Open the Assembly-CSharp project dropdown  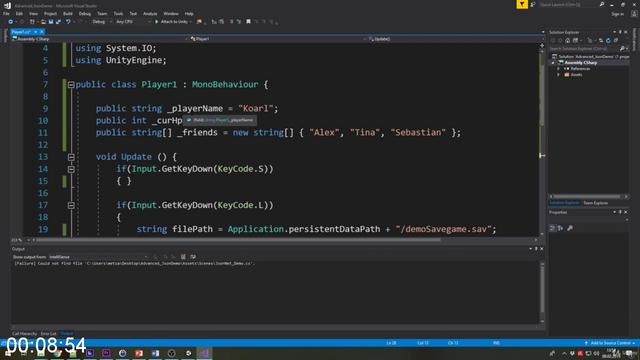99,39
